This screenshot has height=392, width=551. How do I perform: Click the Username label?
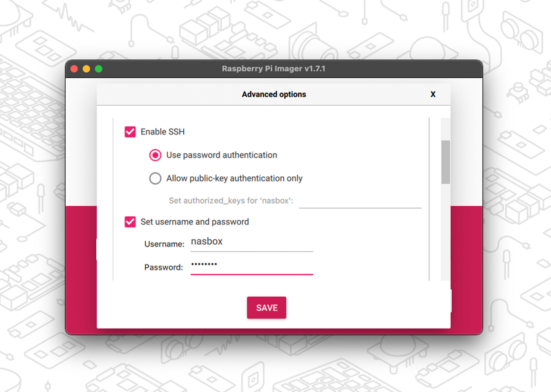click(164, 244)
